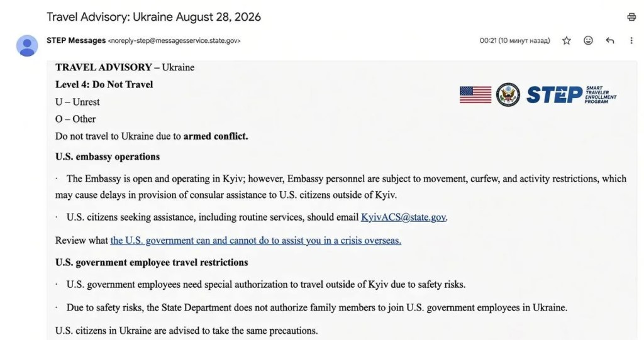This screenshot has height=340, width=644.
Task: Click the noreply-step sender email address
Action: click(x=174, y=41)
